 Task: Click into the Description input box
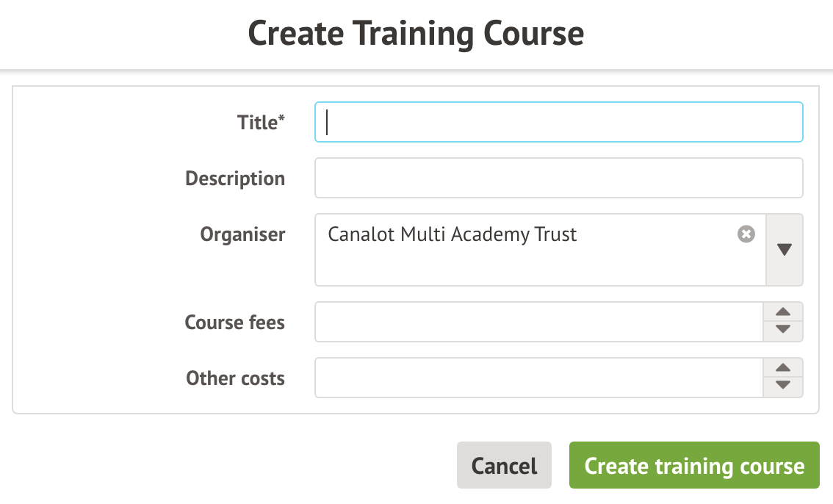(x=558, y=178)
